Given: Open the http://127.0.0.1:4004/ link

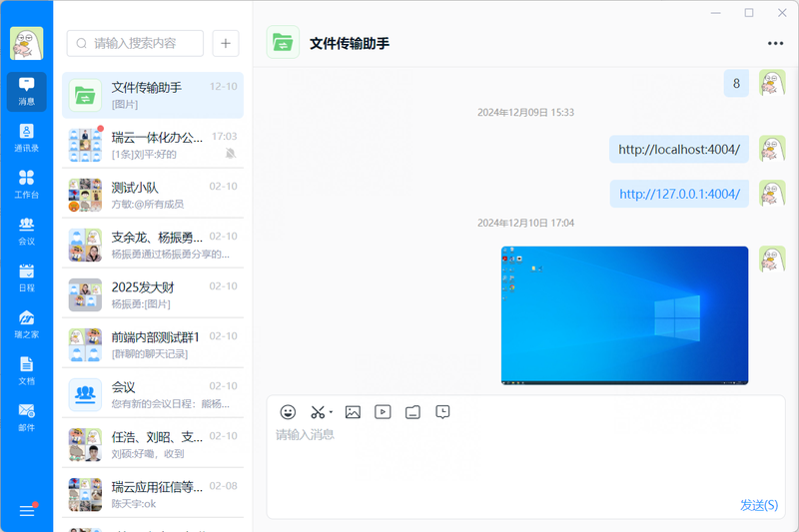Looking at the screenshot, I should (679, 194).
